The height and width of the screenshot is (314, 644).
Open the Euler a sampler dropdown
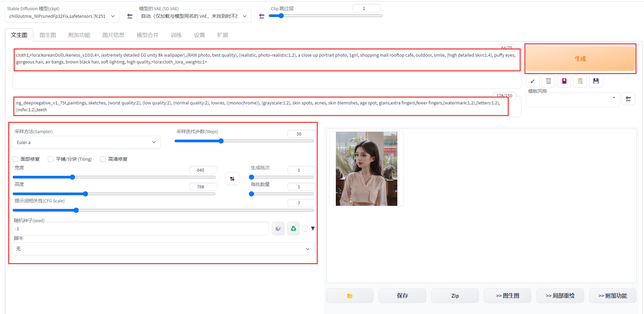(x=86, y=142)
